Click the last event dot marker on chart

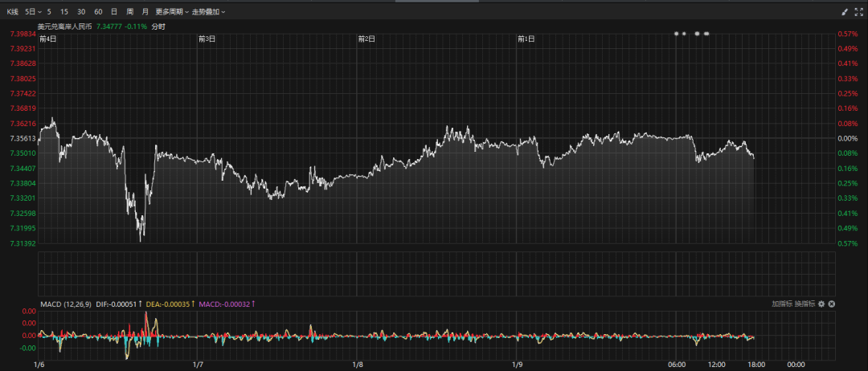click(706, 34)
